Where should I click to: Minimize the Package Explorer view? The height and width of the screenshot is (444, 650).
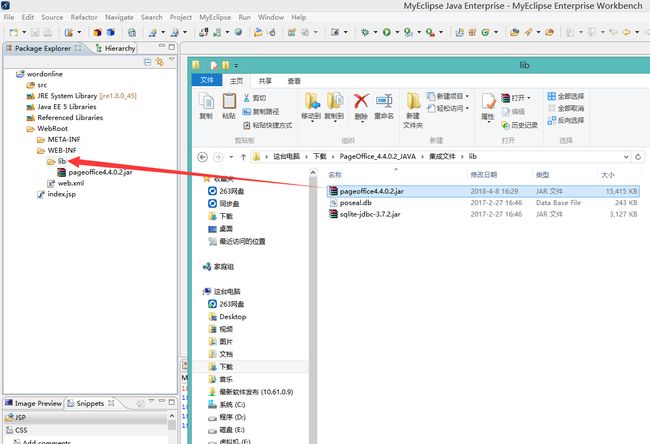pos(162,46)
